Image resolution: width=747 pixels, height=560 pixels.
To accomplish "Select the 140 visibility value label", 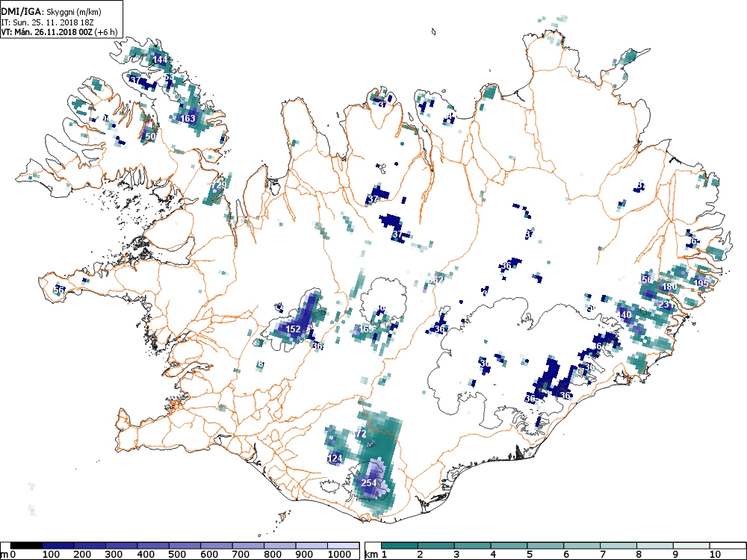I will (x=624, y=315).
